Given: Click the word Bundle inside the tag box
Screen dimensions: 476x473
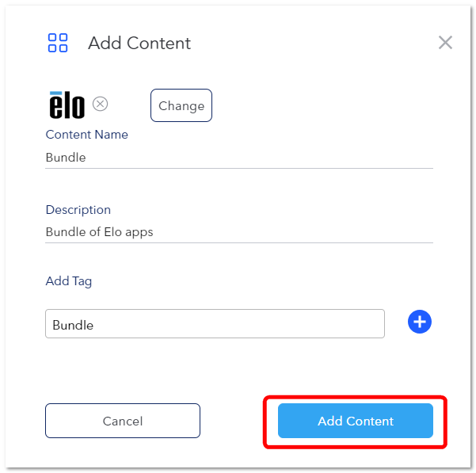Looking at the screenshot, I should 73,325.
